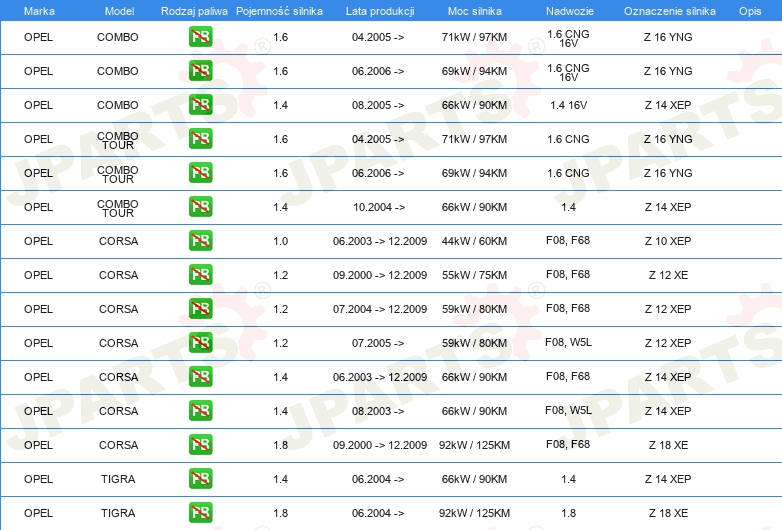
Task: Click 'OPEL' in the TIGRA 1.8 row
Action: [x=38, y=513]
